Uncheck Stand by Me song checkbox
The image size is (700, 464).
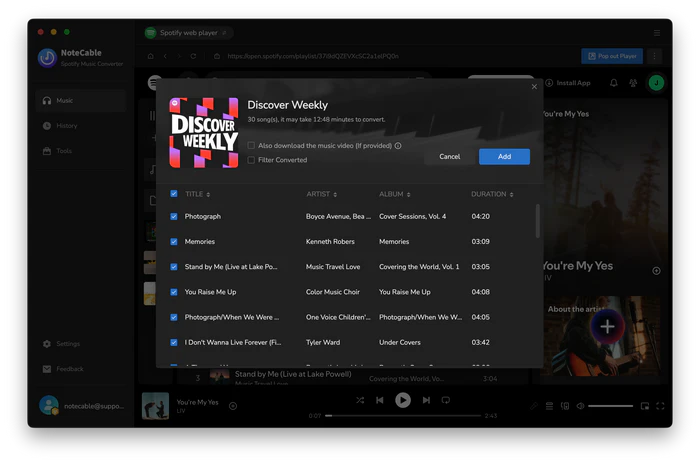click(x=174, y=267)
